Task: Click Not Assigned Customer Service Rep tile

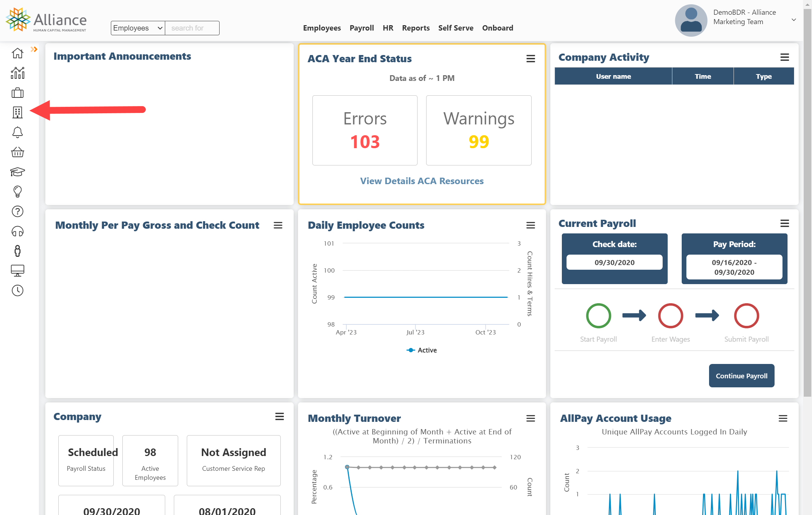Action: coord(234,460)
